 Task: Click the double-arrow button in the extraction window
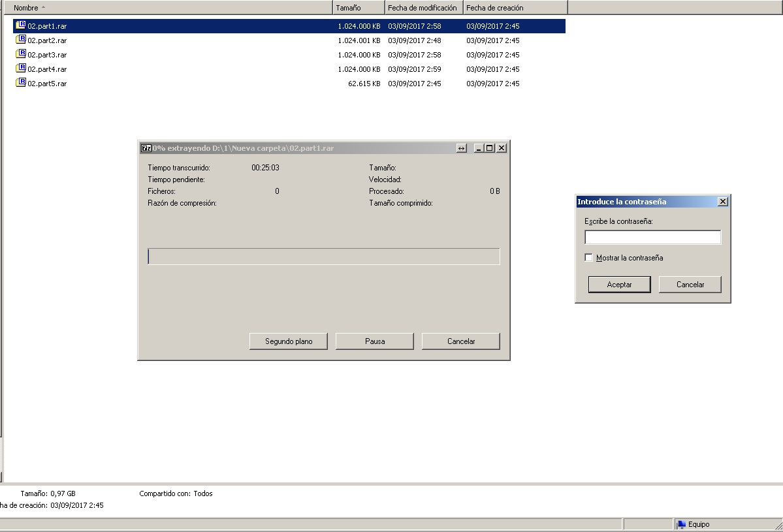462,148
